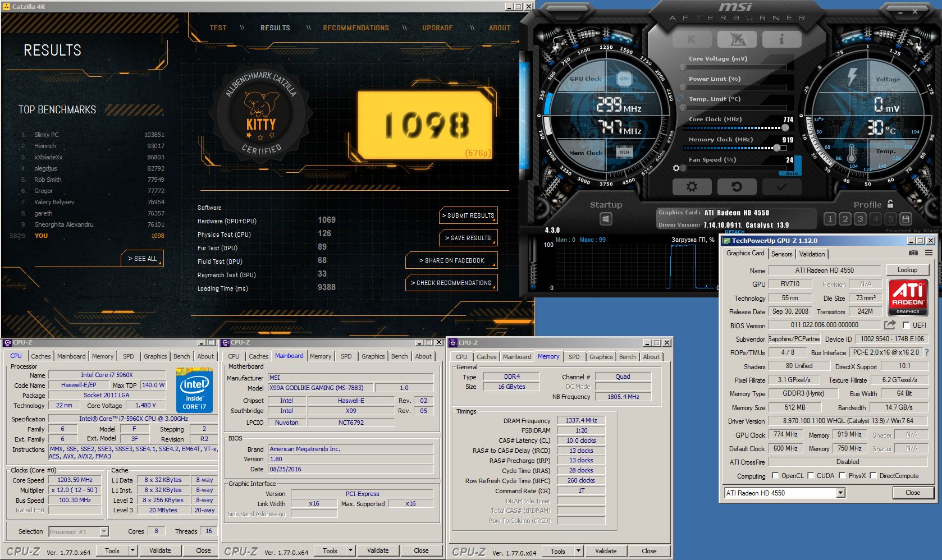Viewport: 942px width, 560px height.
Task: Click the BIOS export share icon in GPU-Z
Action: (890, 325)
